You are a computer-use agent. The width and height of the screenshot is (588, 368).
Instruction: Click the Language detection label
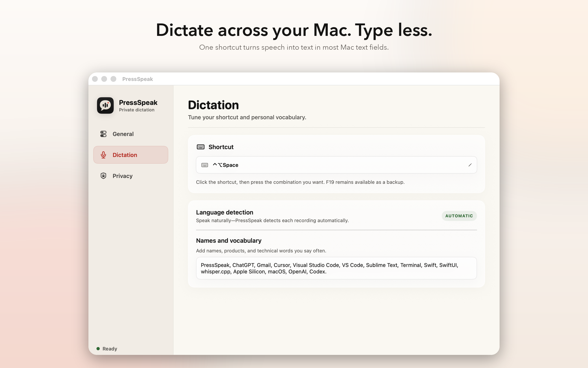coord(224,212)
